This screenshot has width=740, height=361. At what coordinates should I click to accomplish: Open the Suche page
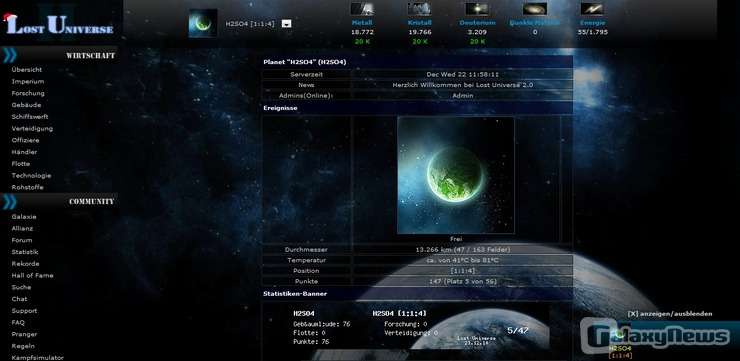click(x=21, y=287)
